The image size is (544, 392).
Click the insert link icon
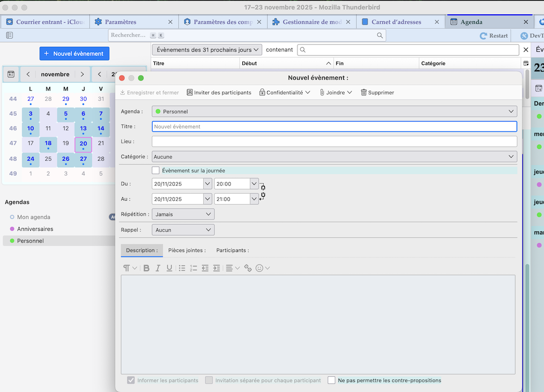248,268
